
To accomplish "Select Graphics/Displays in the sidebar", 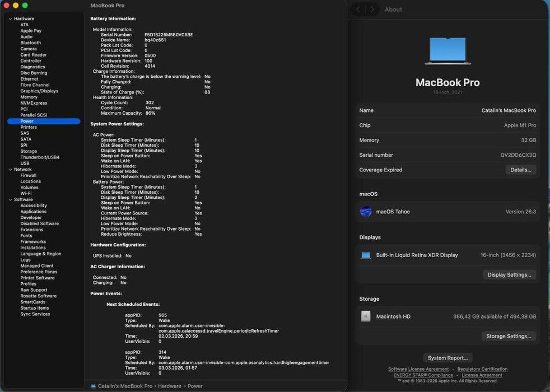I will tap(39, 91).
